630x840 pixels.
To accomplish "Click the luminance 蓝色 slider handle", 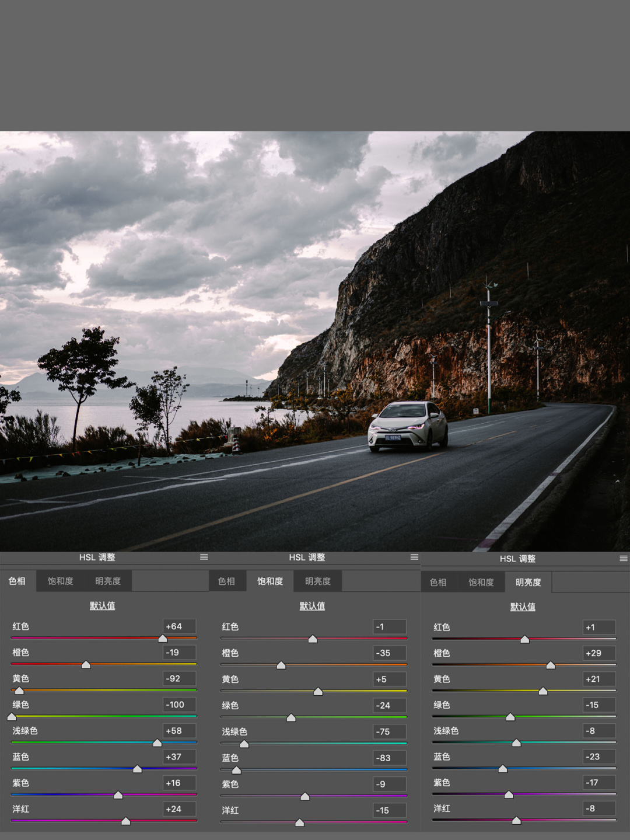I will click(x=503, y=769).
